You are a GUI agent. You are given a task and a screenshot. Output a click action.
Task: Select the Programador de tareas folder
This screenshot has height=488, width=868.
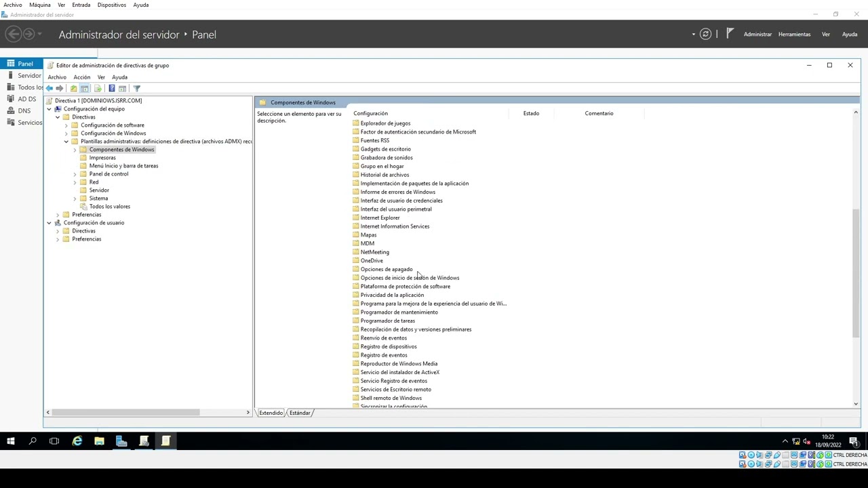[x=387, y=321]
